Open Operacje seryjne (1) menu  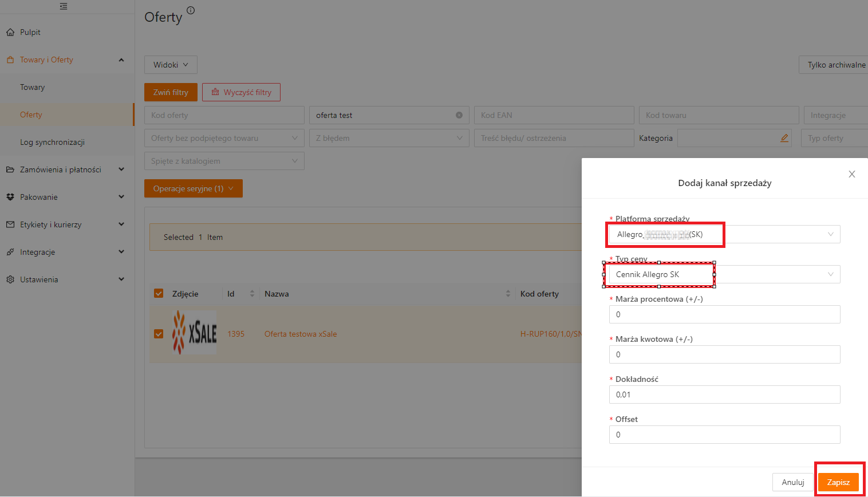tap(193, 188)
